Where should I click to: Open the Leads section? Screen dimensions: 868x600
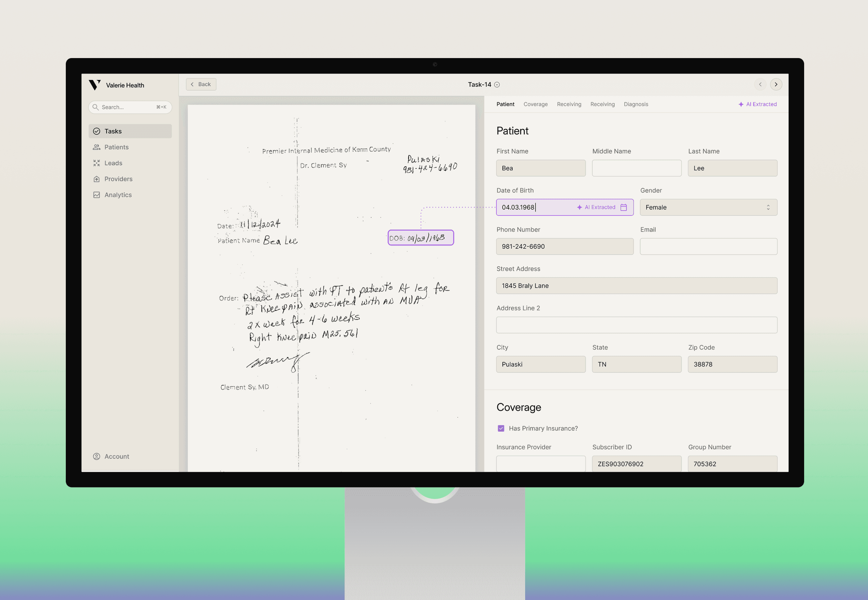tap(113, 163)
